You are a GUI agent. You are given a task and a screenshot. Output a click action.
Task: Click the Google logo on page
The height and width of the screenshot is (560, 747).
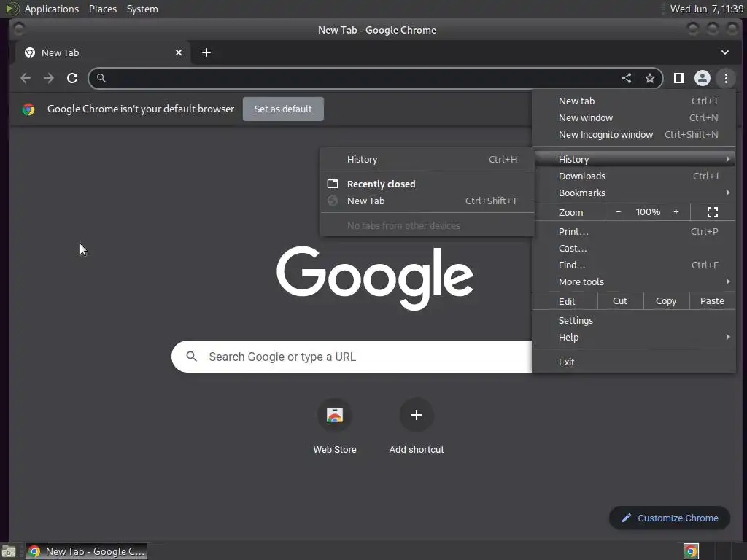pos(375,278)
